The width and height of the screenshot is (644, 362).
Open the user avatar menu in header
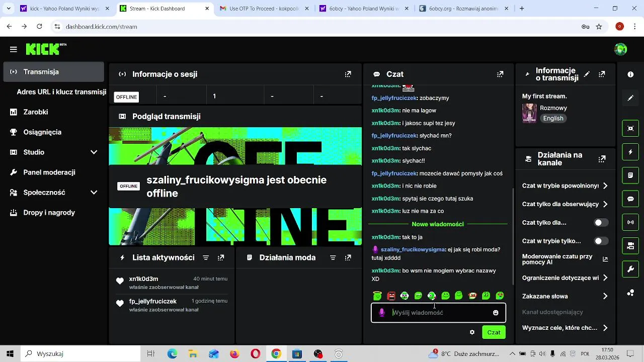(621, 49)
